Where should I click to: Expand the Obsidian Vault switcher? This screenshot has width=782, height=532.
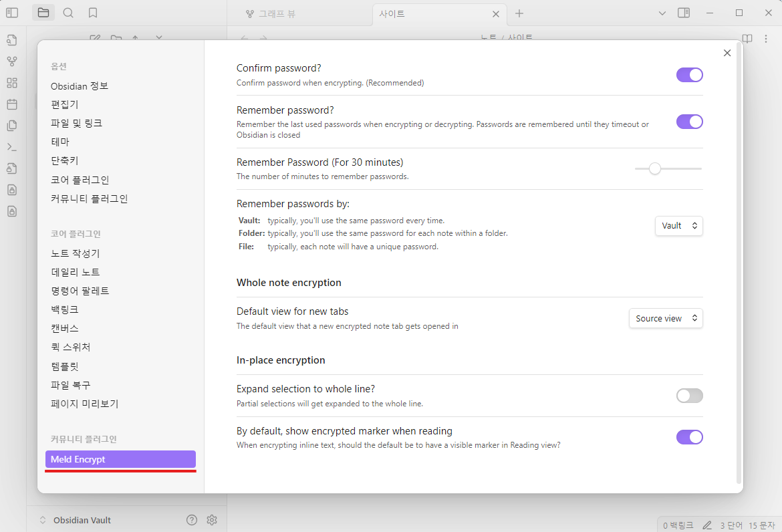tap(76, 520)
